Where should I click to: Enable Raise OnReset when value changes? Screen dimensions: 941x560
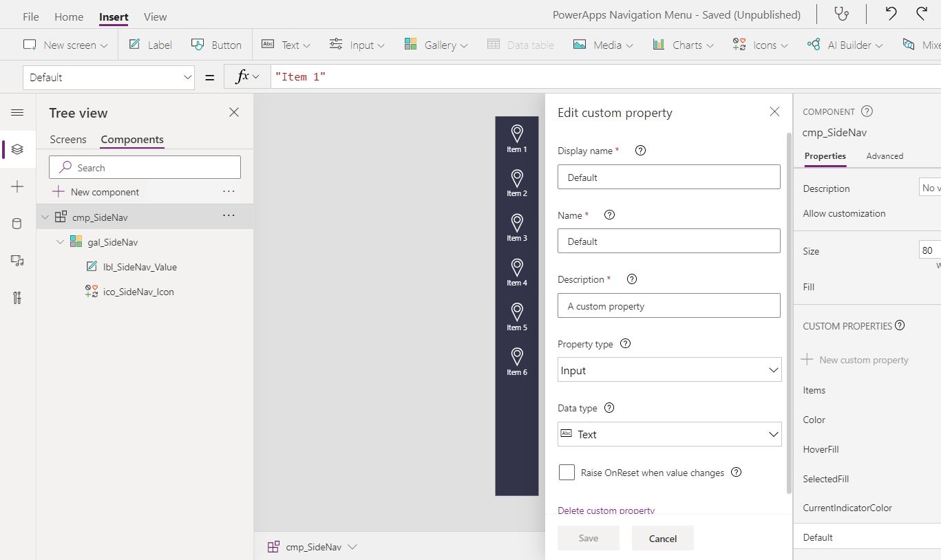tap(567, 472)
